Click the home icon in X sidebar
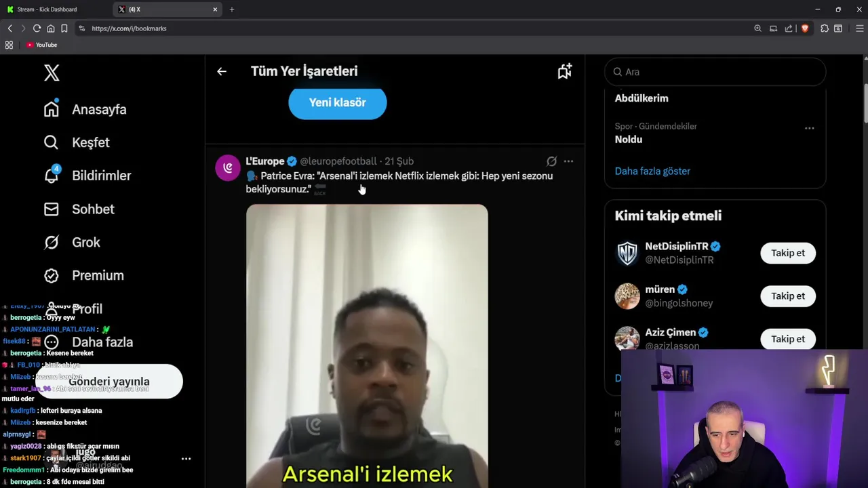Screen dimensions: 868x488 (x=52, y=109)
